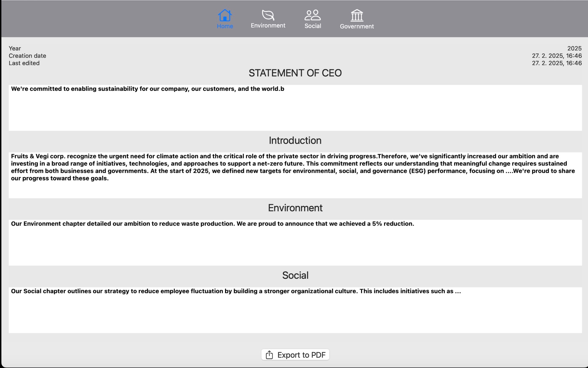Click into the CEO statement text box
588x368 pixels.
pyautogui.click(x=295, y=108)
